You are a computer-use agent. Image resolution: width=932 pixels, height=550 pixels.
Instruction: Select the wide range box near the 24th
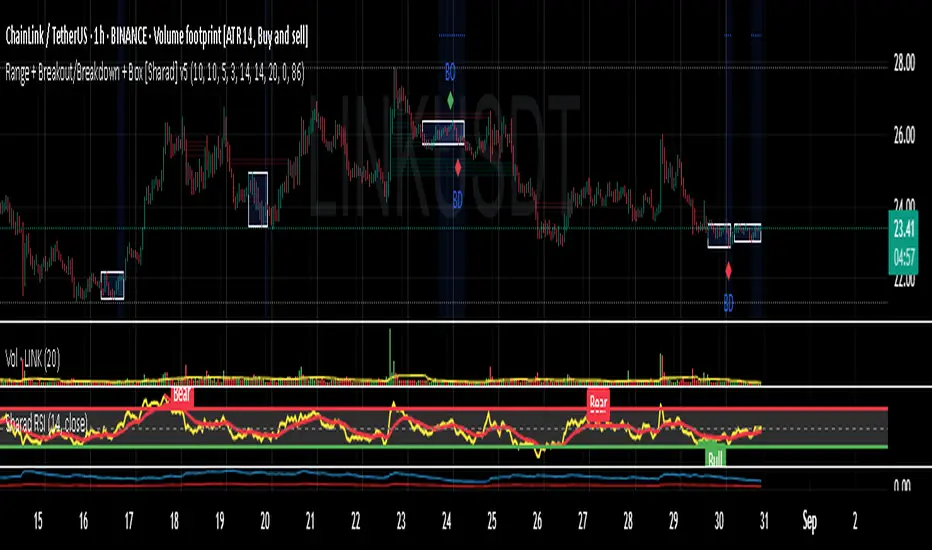coord(443,133)
